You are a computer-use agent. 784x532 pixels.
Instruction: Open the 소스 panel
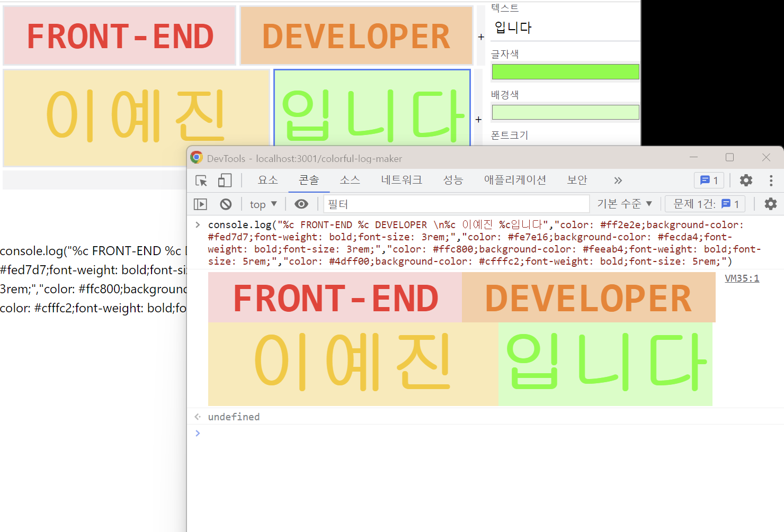[x=349, y=180]
